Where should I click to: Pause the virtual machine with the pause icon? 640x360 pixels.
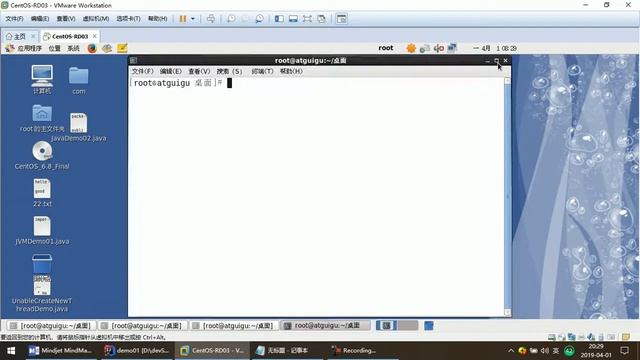183,19
